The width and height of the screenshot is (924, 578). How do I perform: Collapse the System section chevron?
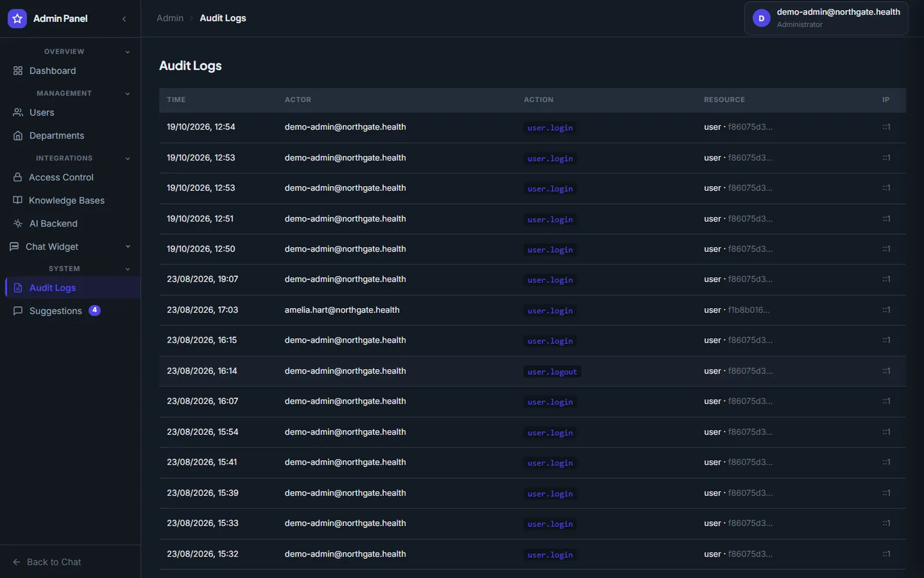[x=128, y=269]
